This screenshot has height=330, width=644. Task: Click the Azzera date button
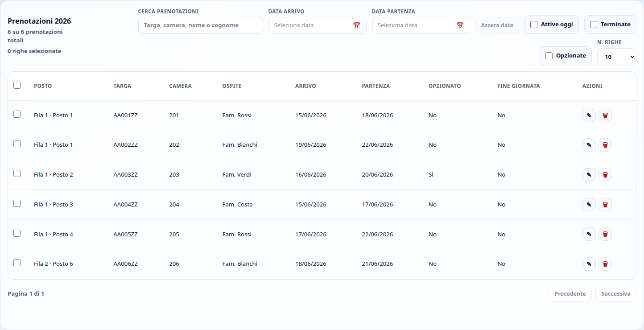497,25
